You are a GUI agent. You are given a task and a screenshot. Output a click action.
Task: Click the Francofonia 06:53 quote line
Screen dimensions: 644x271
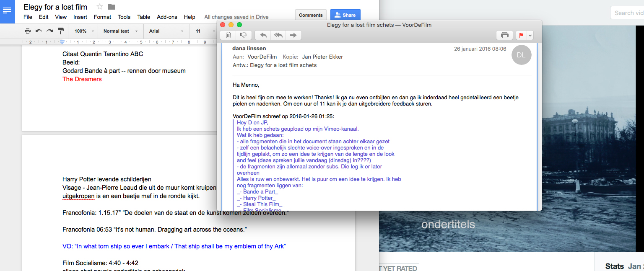point(155,230)
